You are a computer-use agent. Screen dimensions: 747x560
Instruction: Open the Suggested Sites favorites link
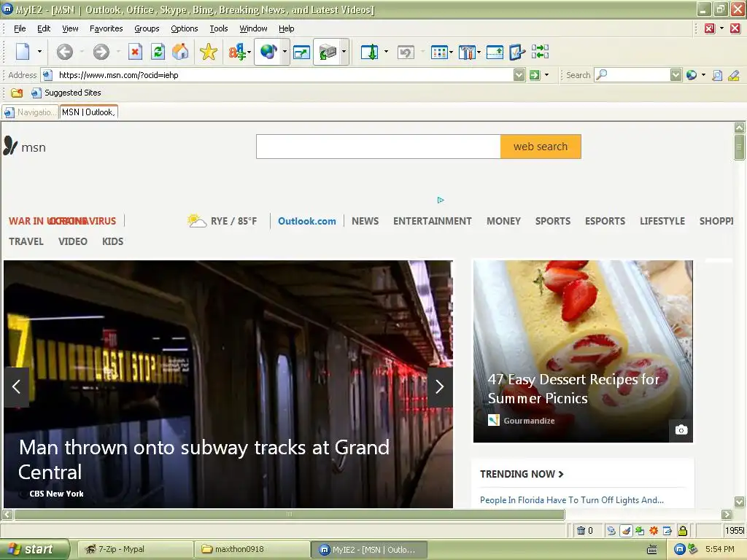(66, 93)
